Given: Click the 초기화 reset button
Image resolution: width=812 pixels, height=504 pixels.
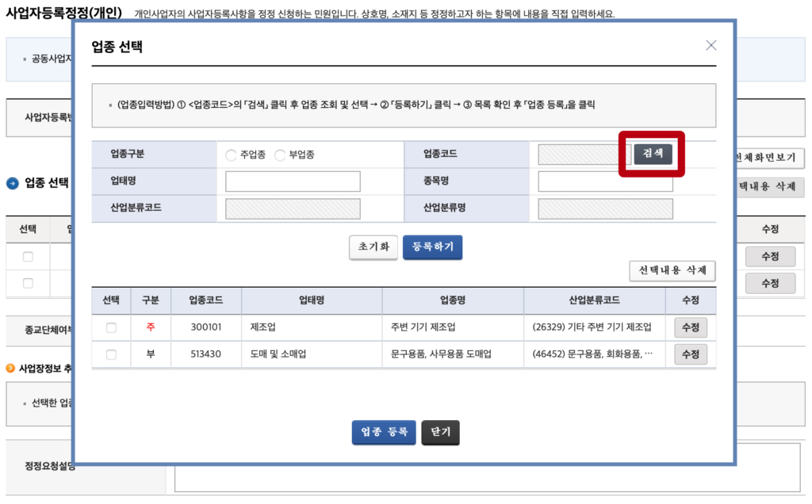Looking at the screenshot, I should tap(373, 247).
